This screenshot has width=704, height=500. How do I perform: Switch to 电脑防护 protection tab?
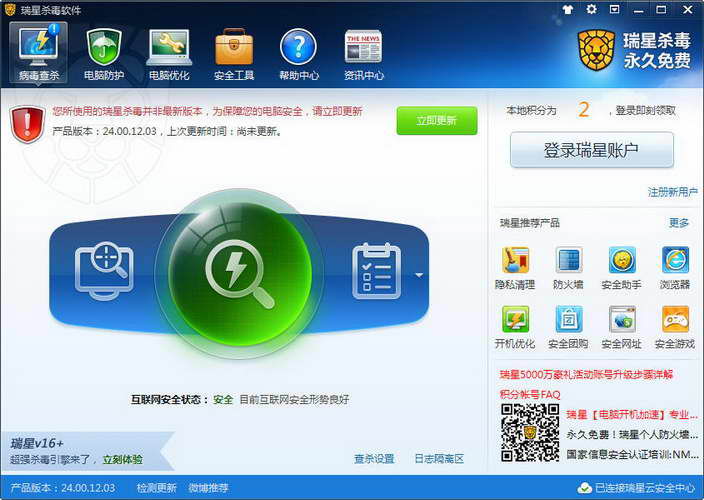(x=104, y=54)
